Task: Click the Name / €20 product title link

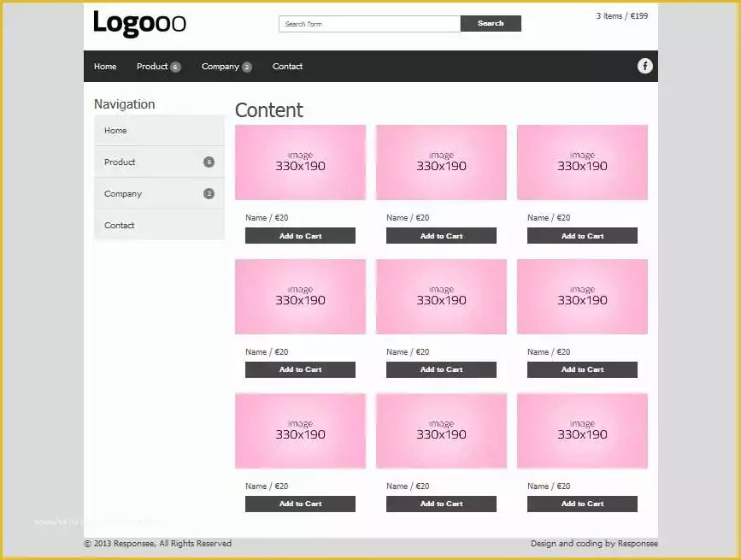Action: 266,217
